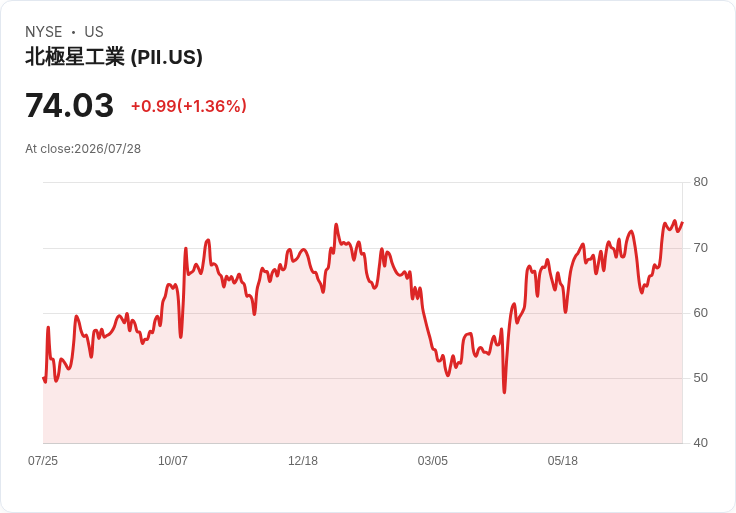Screen dimensions: 736x513
Task: Click the starting leftmost point of the price line
Action: [x=43, y=378]
